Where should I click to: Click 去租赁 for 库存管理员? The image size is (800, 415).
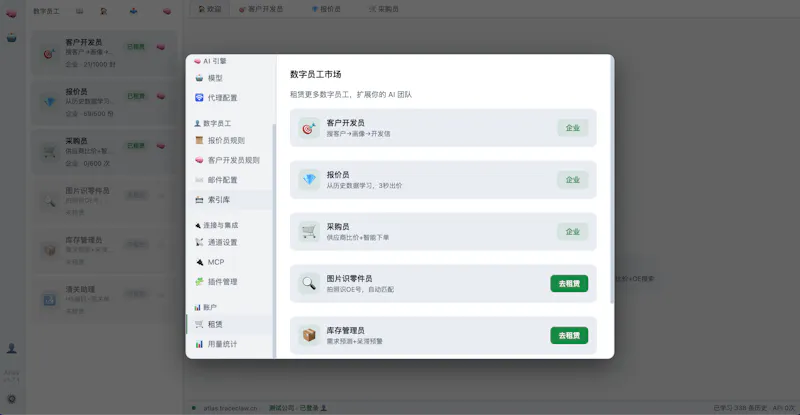(x=569, y=335)
